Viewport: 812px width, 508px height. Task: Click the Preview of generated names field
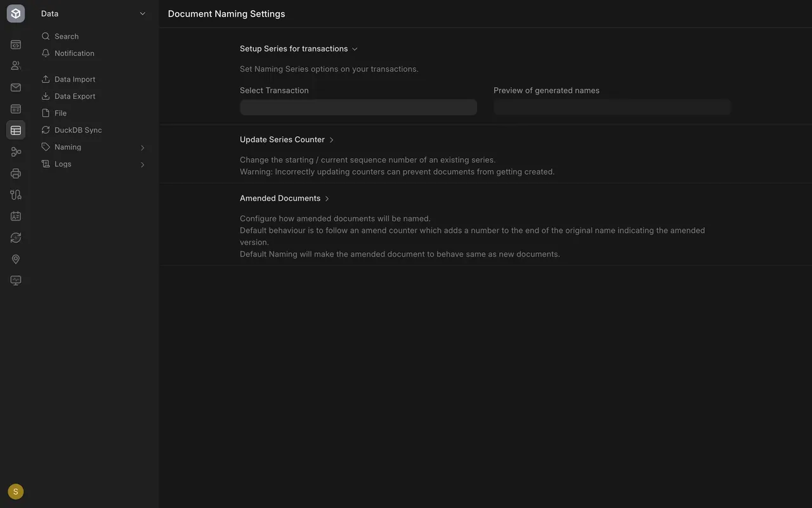click(x=612, y=107)
